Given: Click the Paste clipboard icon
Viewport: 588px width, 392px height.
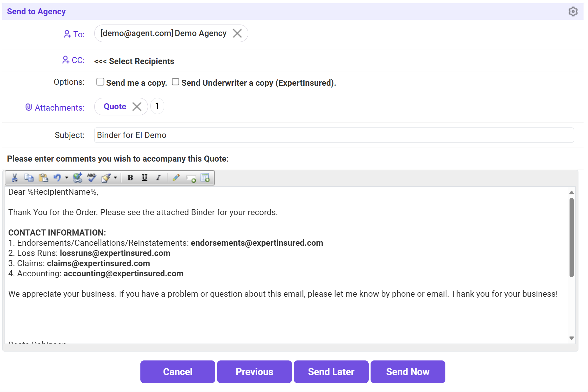Looking at the screenshot, I should point(43,178).
